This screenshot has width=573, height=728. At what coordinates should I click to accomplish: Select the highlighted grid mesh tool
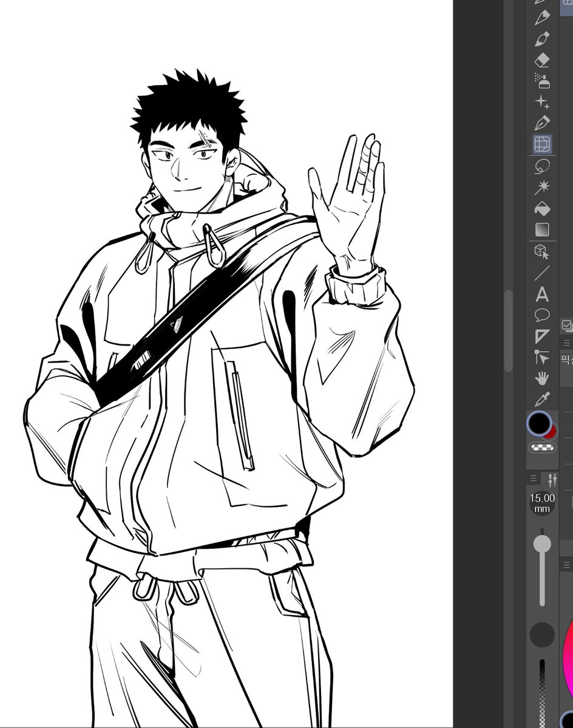point(542,144)
